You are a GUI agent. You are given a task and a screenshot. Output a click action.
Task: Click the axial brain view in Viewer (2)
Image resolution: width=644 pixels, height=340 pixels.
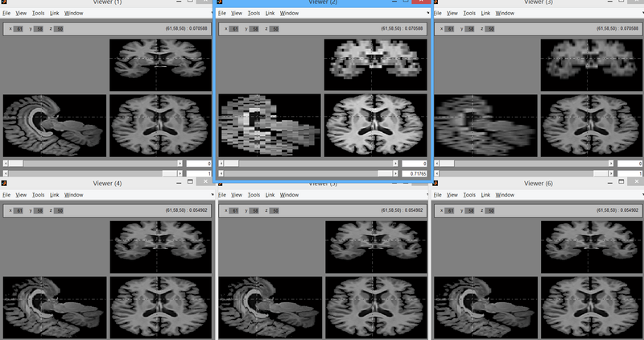coord(374,126)
